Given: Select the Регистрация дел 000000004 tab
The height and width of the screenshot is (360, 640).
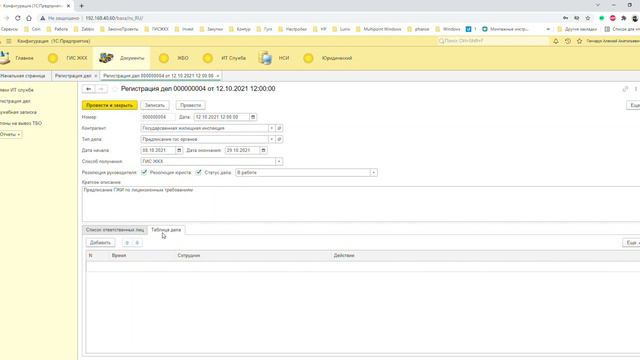Looking at the screenshot, I should (158, 76).
